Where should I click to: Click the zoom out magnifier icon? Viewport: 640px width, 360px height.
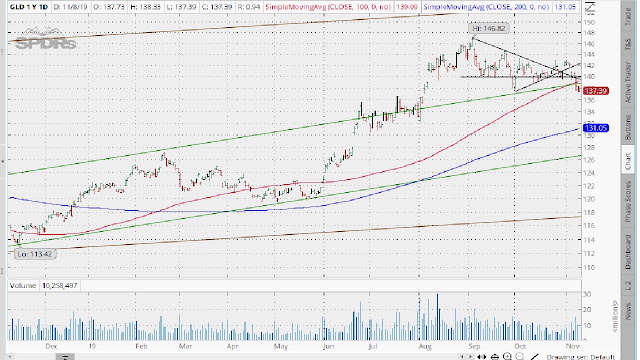pos(520,356)
